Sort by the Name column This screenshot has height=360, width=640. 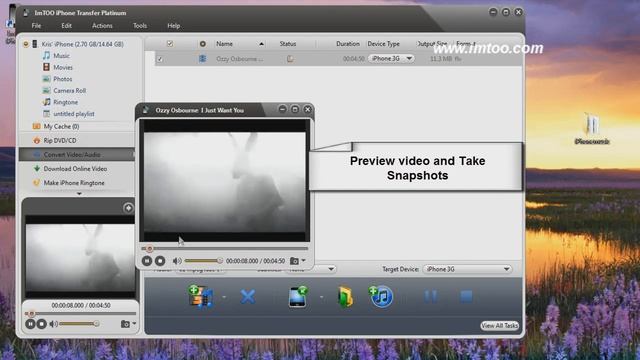(224, 44)
